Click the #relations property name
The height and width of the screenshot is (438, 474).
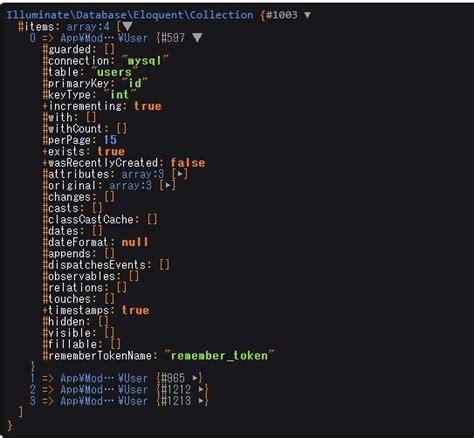73,287
